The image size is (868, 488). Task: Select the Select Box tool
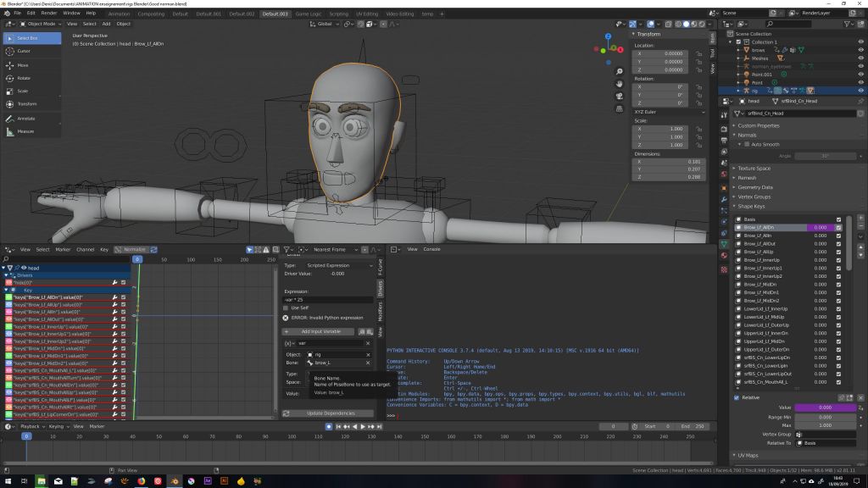(32, 38)
